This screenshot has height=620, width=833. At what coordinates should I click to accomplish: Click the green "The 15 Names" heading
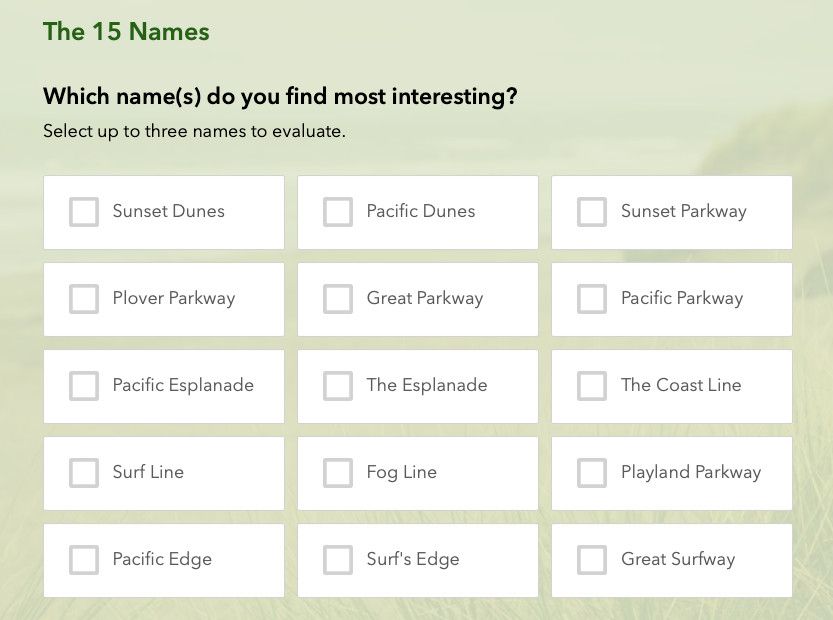(x=126, y=32)
